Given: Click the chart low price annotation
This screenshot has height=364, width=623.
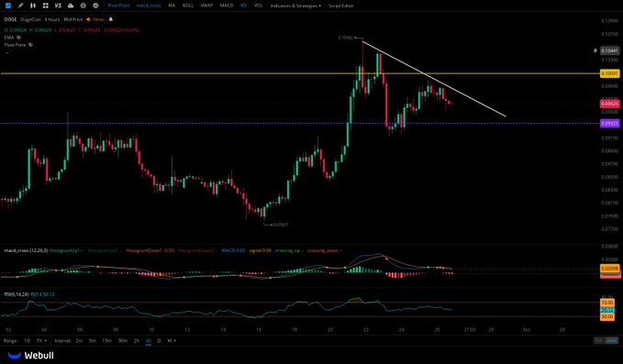Looking at the screenshot, I should [281, 225].
